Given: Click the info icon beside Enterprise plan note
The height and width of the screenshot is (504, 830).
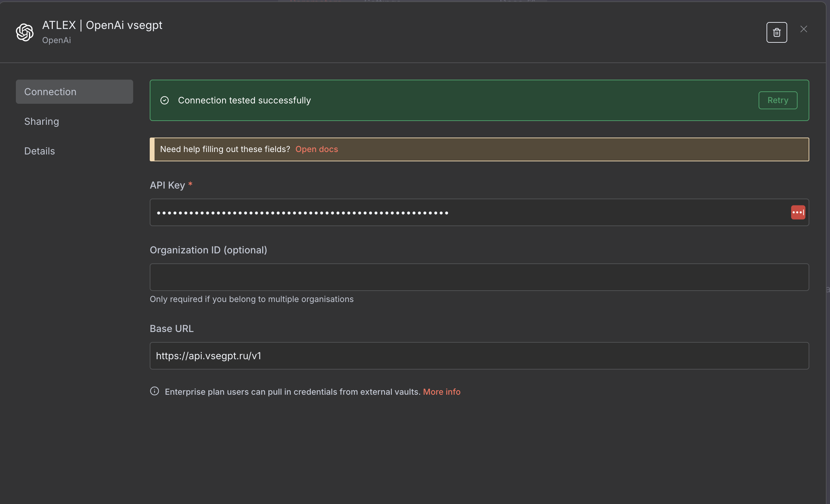Looking at the screenshot, I should pyautogui.click(x=155, y=391).
